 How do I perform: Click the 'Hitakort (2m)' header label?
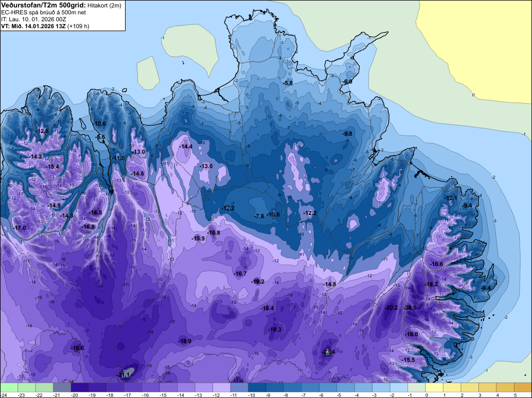point(104,5)
